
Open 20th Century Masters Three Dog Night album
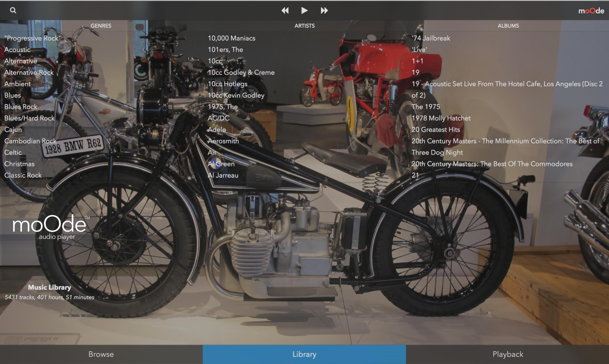505,147
